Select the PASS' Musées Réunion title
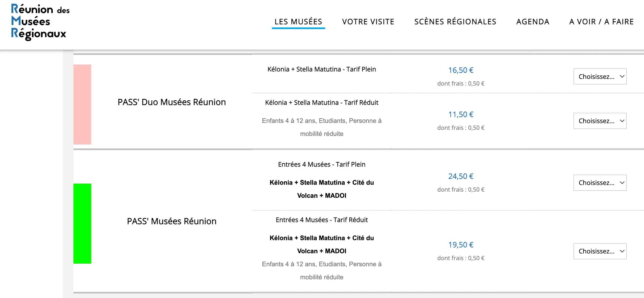 [x=172, y=221]
